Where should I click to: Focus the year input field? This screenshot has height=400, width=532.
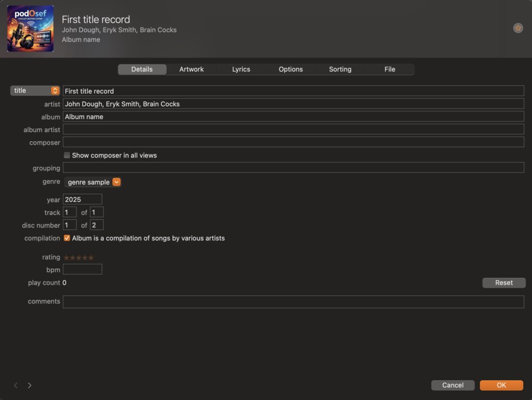coord(83,199)
